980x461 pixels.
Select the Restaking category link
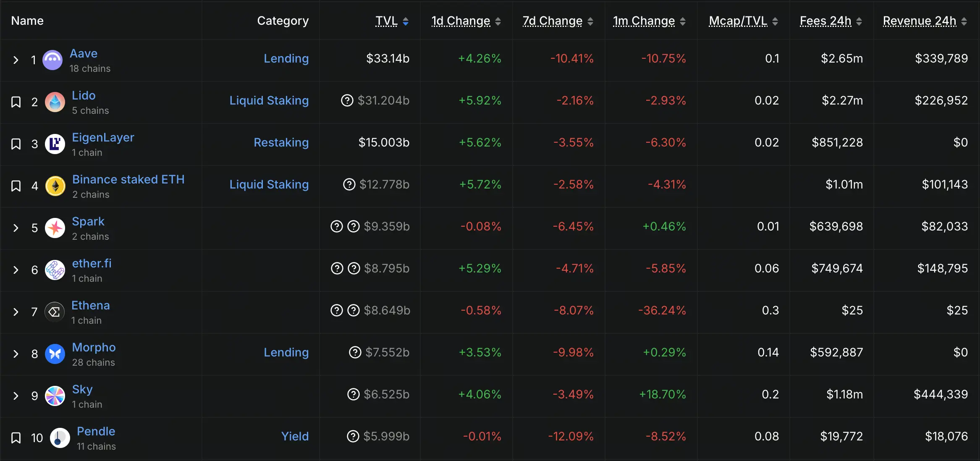[281, 143]
